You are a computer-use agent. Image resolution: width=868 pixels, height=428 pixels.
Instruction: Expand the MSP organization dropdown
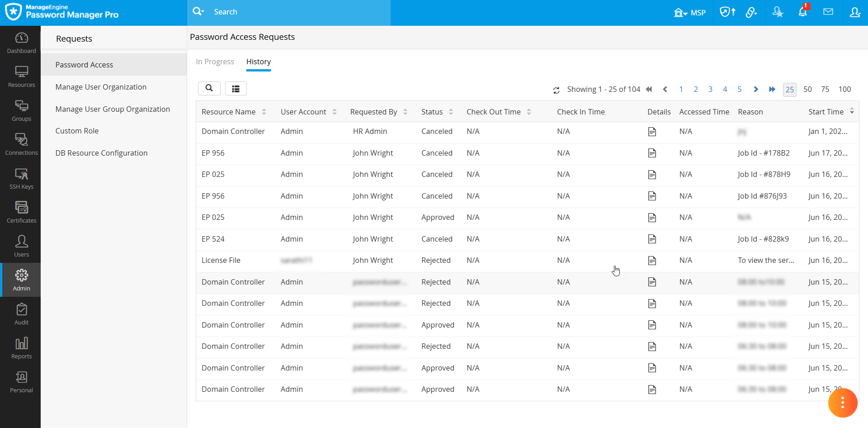[690, 12]
